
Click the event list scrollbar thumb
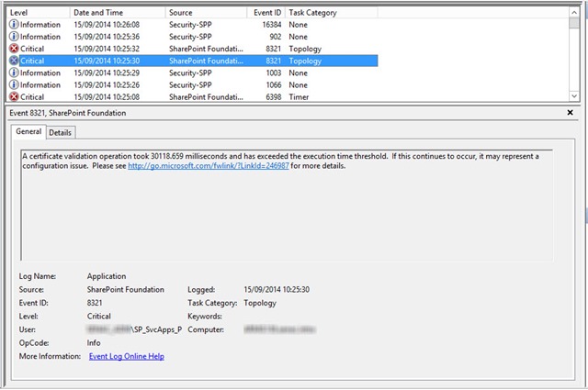coord(574,22)
